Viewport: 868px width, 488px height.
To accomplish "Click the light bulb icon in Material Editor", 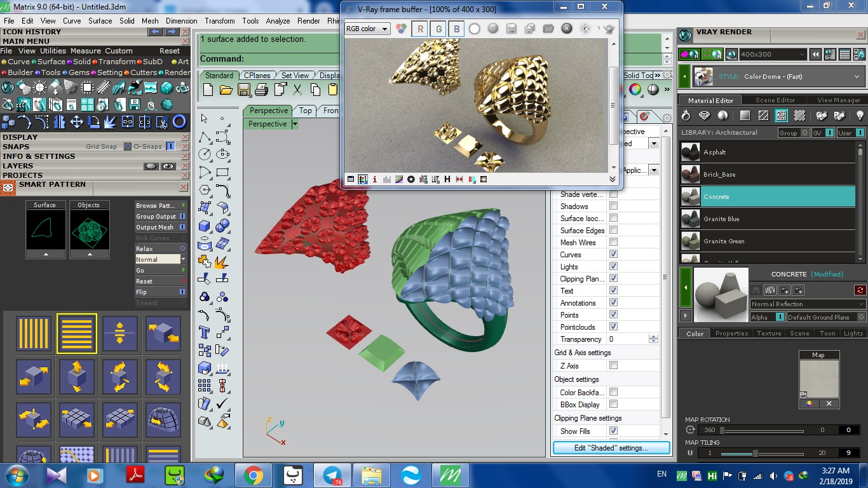I will click(859, 116).
